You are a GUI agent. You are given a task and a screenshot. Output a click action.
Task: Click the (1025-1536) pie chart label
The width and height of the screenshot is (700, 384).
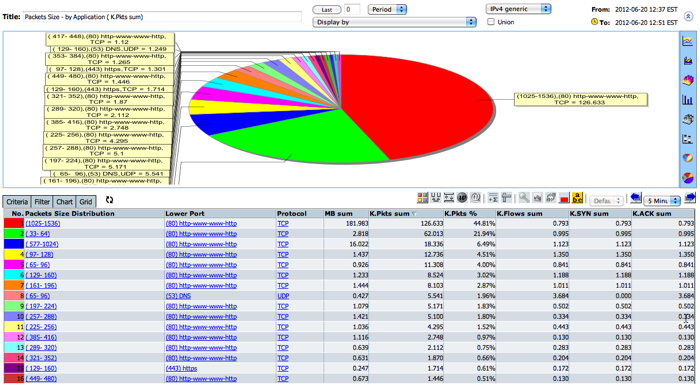(580, 99)
